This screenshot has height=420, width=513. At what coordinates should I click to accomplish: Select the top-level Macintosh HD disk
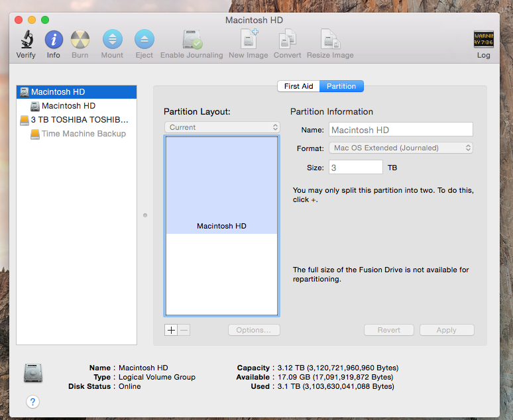click(77, 92)
